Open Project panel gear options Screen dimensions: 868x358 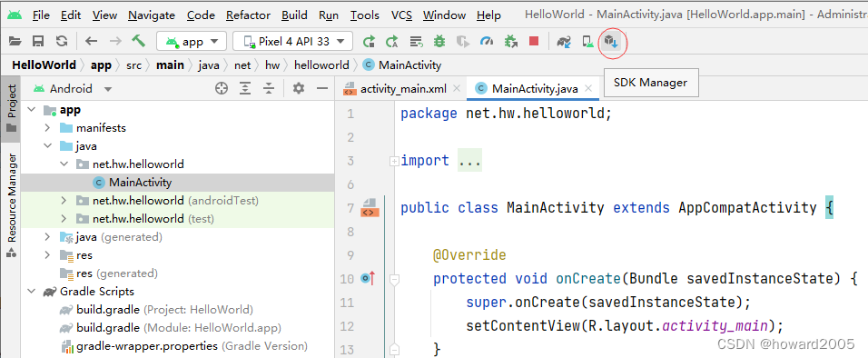[299, 89]
